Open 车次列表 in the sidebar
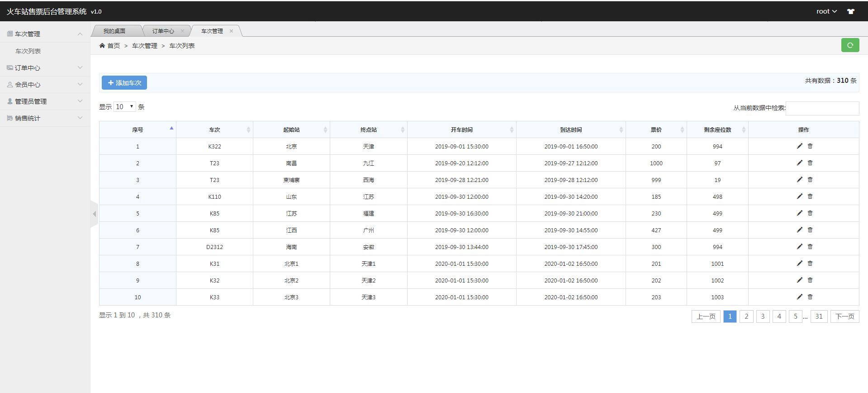This screenshot has height=393, width=868. pos(28,51)
